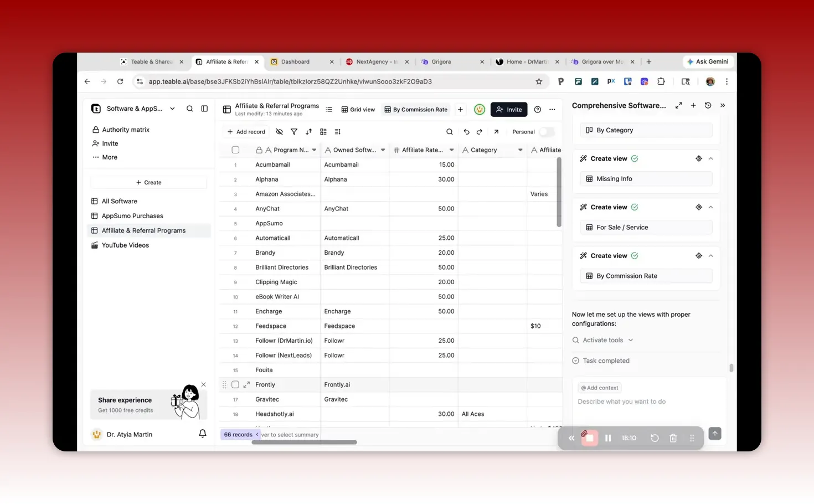Collapse the last Create view section
The height and width of the screenshot is (504, 814).
click(x=711, y=255)
